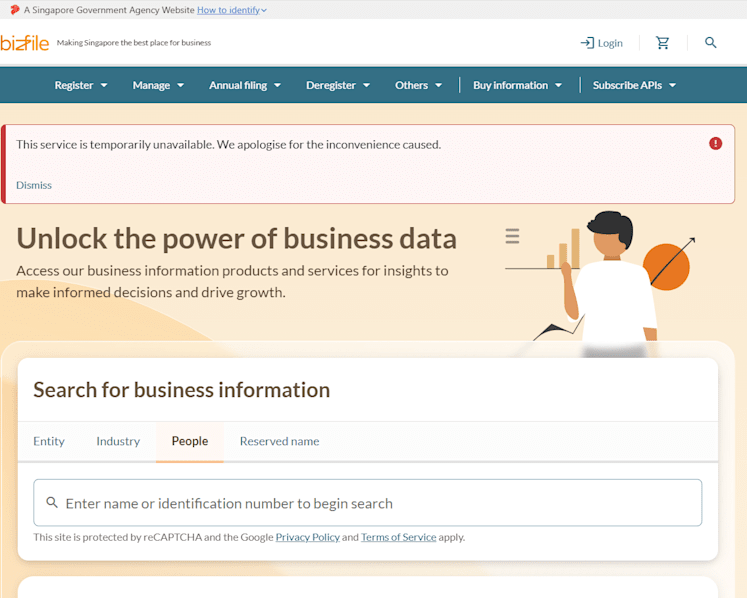
Task: Click 'Making Singapore the best place for business' tagline
Action: pyautogui.click(x=134, y=43)
